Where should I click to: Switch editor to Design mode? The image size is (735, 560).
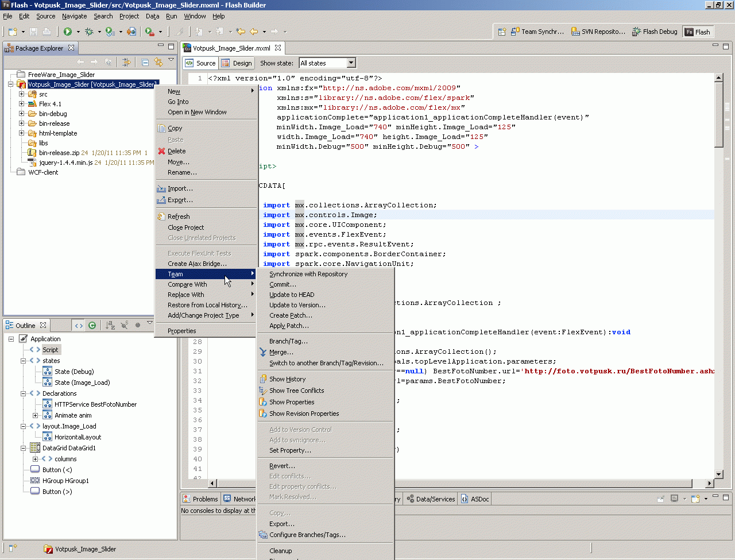(237, 63)
